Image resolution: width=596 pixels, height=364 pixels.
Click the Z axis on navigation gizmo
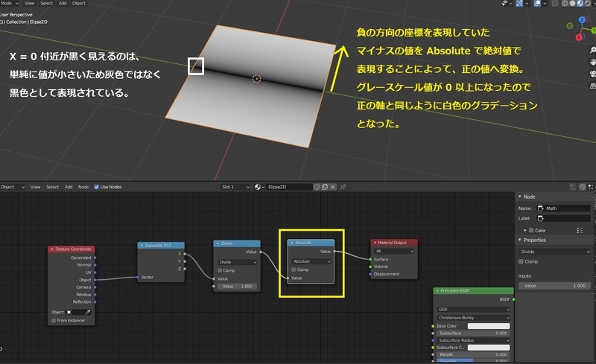click(x=582, y=19)
